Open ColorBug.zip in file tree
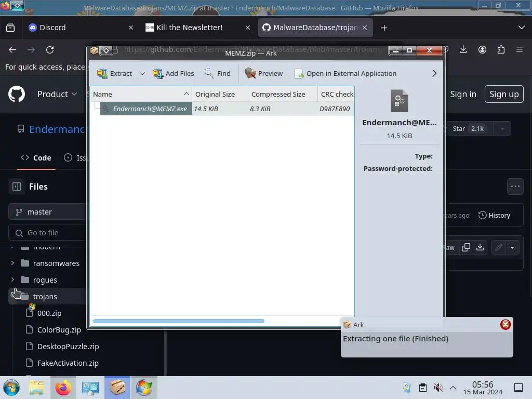The image size is (532, 399). [x=59, y=330]
